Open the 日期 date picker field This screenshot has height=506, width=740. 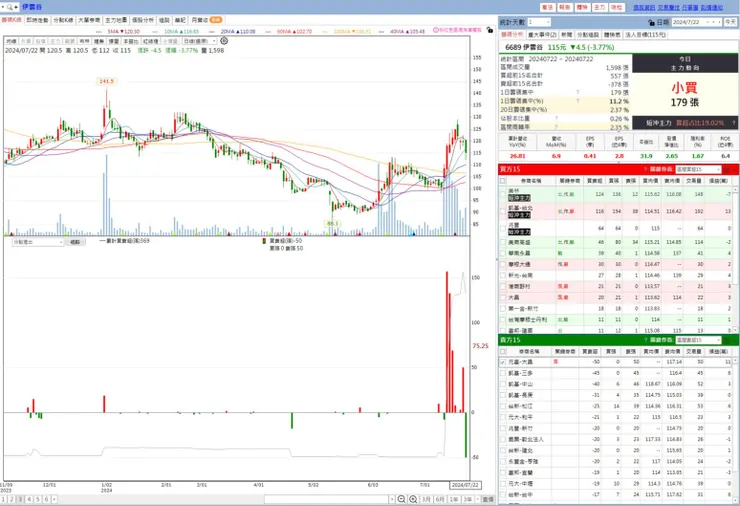pyautogui.click(x=697, y=22)
